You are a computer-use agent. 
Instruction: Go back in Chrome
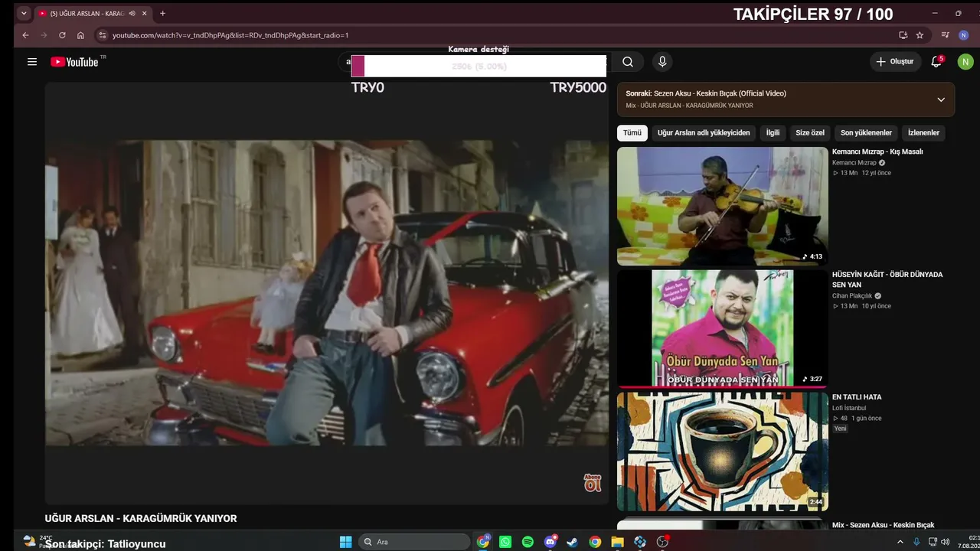(x=25, y=35)
